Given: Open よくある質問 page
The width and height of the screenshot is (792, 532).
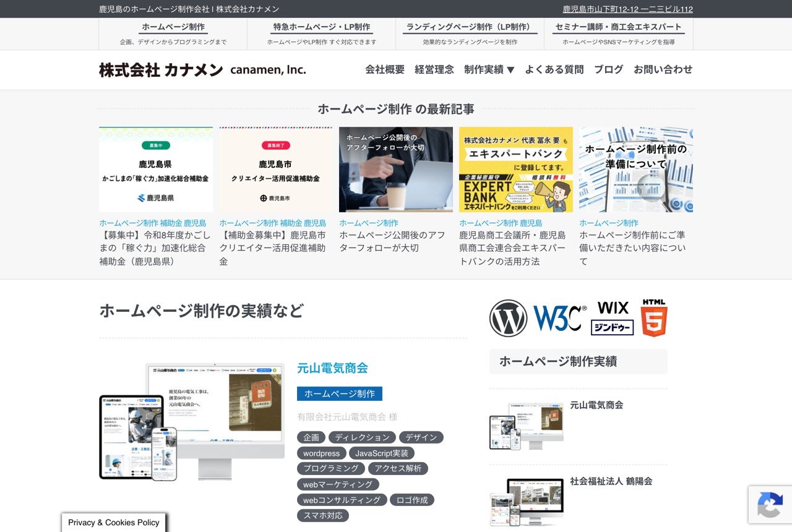Looking at the screenshot, I should [x=554, y=69].
